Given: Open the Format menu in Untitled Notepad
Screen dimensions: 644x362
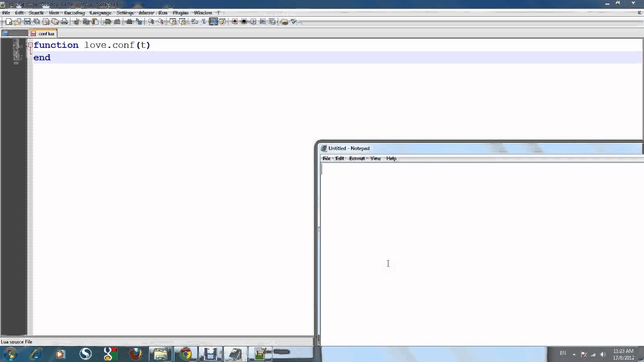Looking at the screenshot, I should (357, 158).
